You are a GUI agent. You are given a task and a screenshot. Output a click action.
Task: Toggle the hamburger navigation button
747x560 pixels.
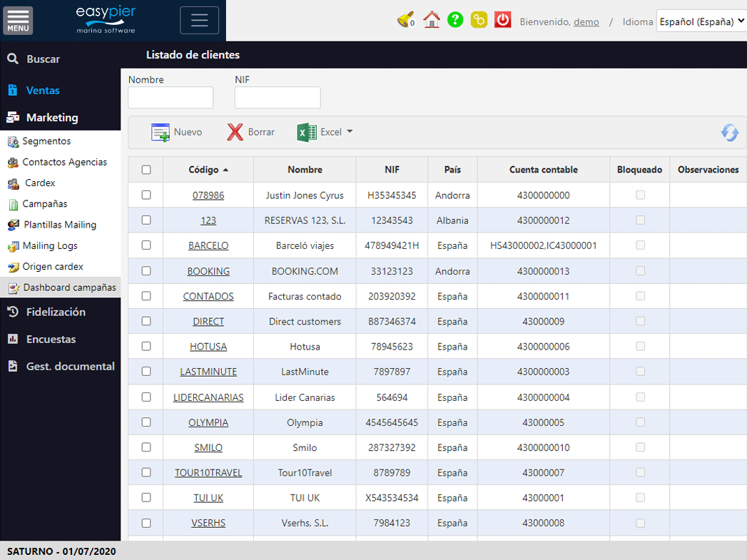[199, 21]
